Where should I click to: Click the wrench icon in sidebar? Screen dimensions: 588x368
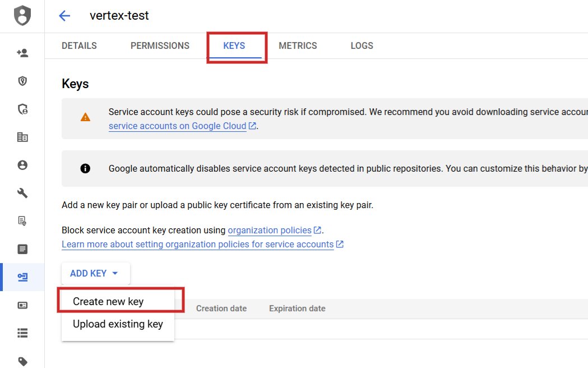(22, 194)
